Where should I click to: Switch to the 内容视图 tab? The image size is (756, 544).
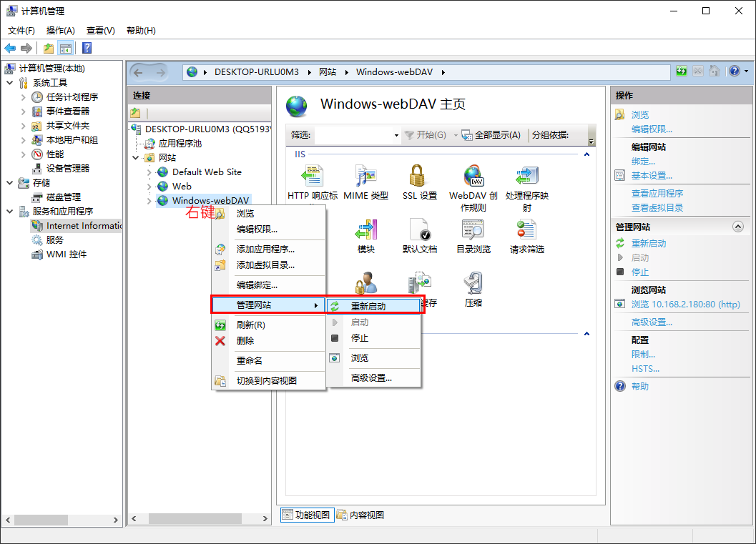point(361,515)
